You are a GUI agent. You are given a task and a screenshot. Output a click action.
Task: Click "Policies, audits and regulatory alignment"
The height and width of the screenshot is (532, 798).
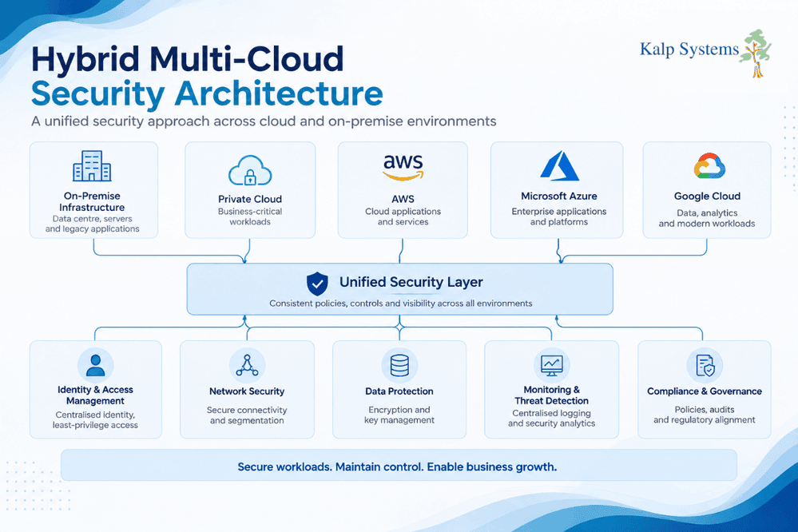pos(705,415)
